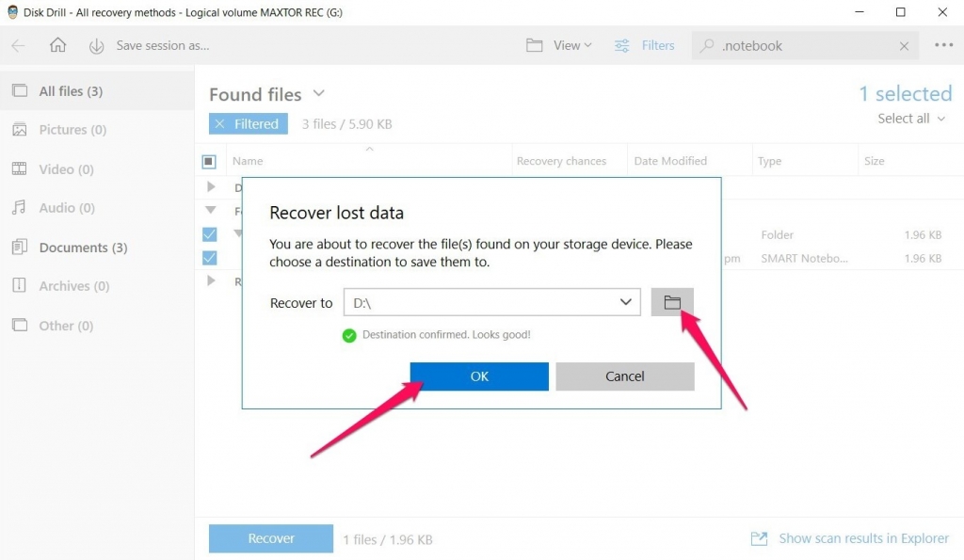The image size is (964, 560).
Task: Open the Show scan results in Explorer icon
Action: [x=759, y=537]
